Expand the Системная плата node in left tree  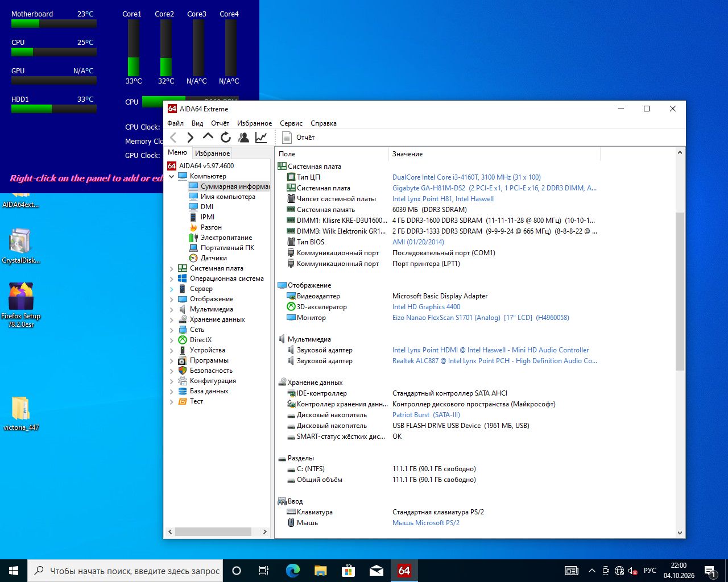[x=172, y=268]
